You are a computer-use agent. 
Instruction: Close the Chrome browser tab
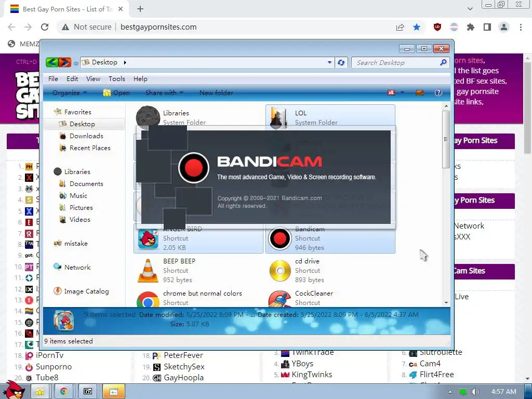click(x=121, y=9)
